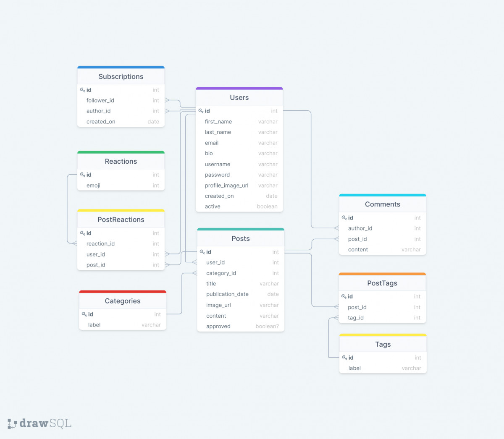Click the key icon in Reactions id row
Viewport: 504px width, 439px height.
pyautogui.click(x=83, y=175)
